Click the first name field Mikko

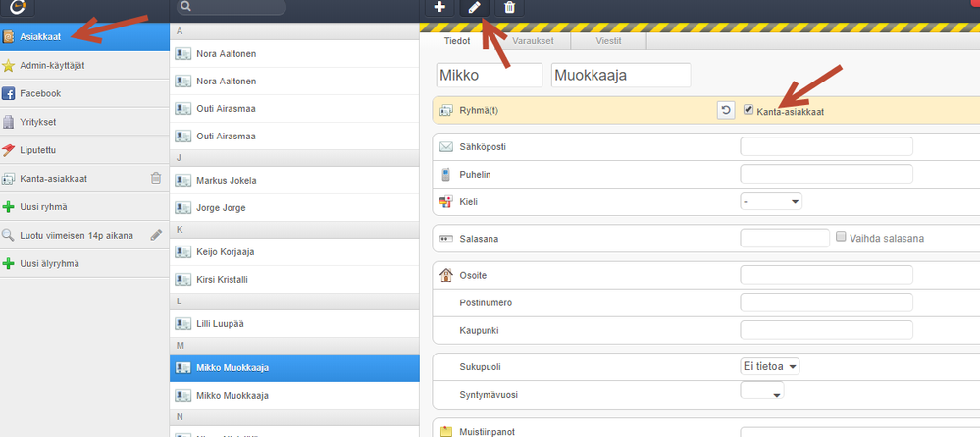[x=490, y=76]
